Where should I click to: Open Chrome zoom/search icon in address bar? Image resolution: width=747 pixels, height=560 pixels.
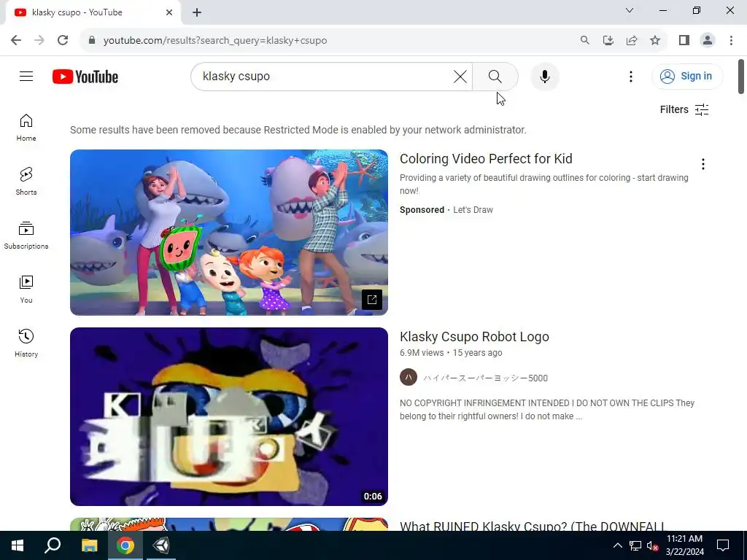584,40
